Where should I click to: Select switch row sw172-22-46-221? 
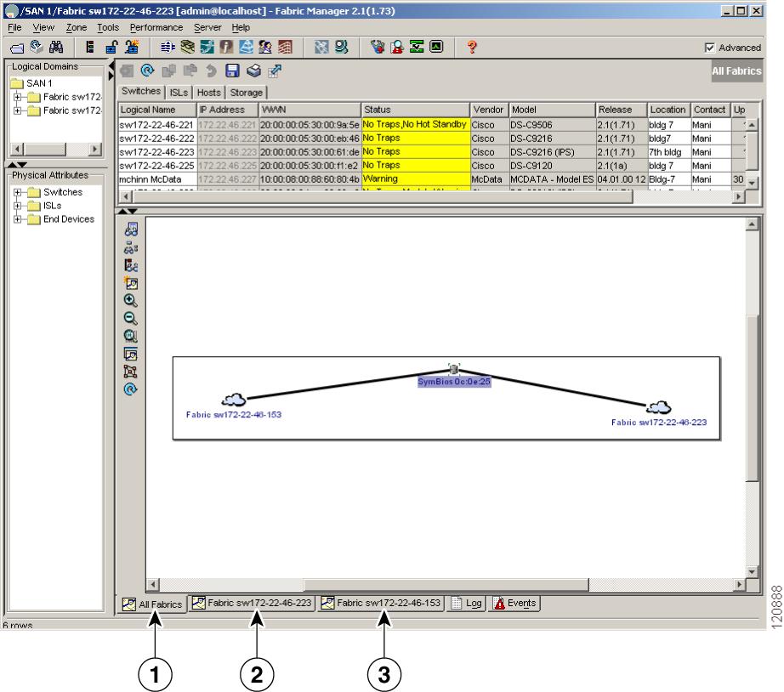click(x=432, y=124)
